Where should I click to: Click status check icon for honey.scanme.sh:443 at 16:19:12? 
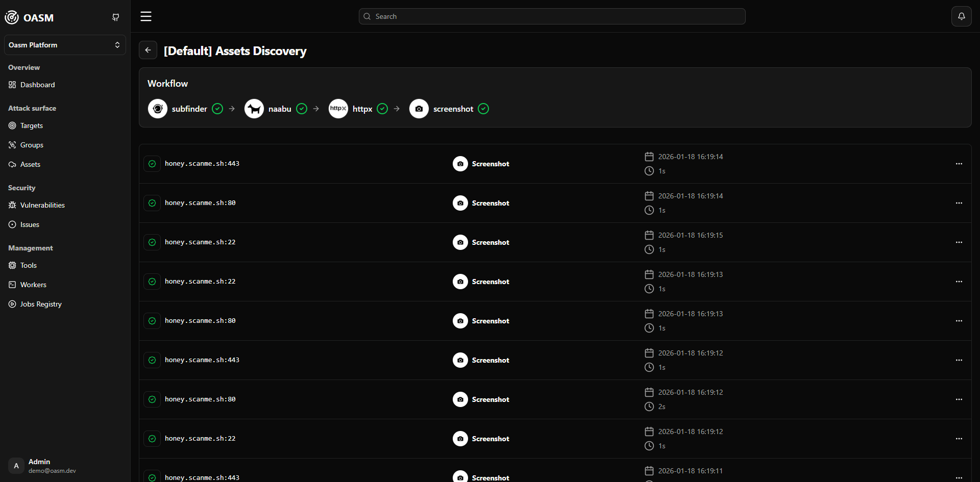(x=152, y=360)
